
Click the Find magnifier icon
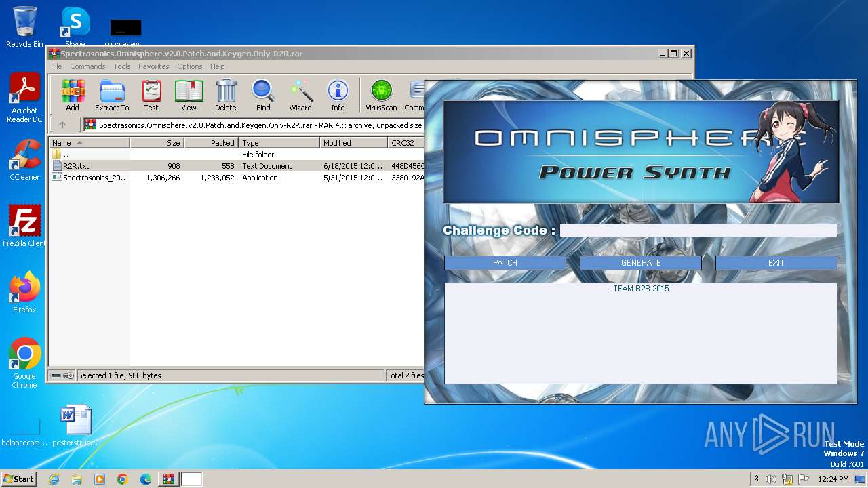(x=263, y=95)
